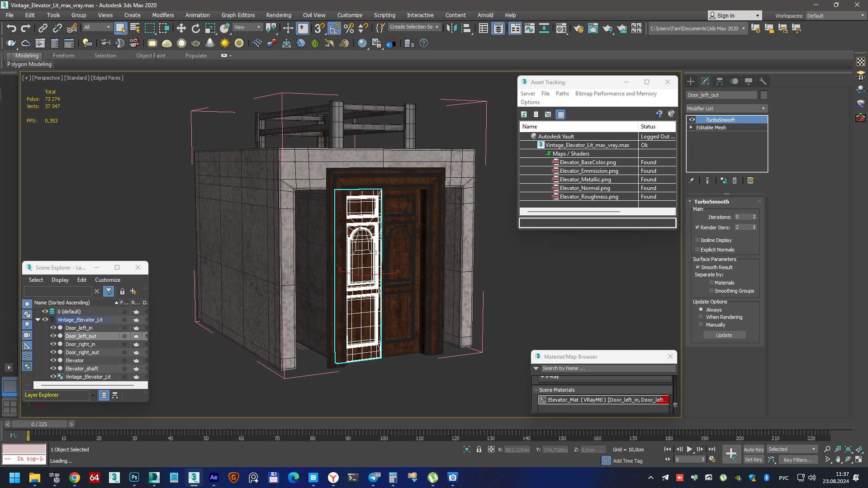Image resolution: width=868 pixels, height=488 pixels.
Task: Select the Select and Rotate tool
Action: (196, 28)
